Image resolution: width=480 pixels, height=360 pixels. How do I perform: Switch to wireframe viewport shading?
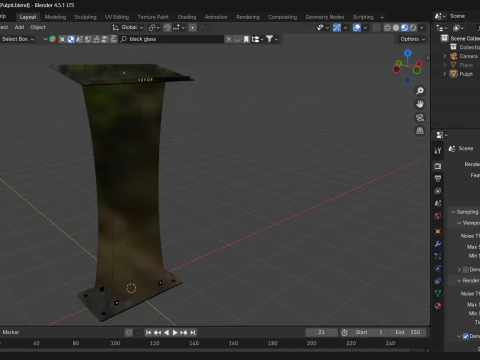pos(387,28)
